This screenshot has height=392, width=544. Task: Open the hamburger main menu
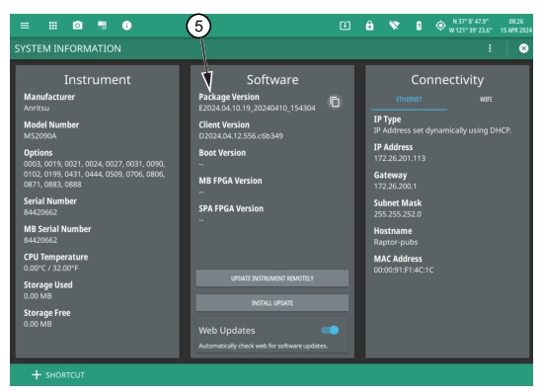pos(25,26)
